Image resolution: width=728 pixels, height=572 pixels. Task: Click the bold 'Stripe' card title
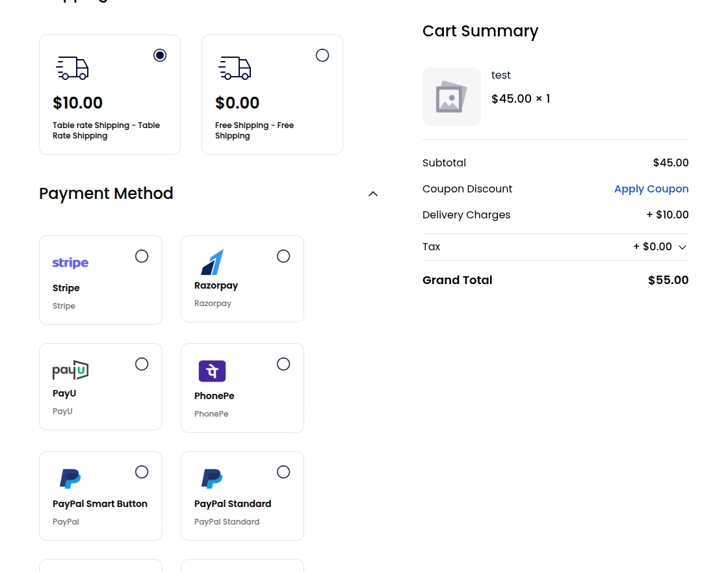[66, 288]
